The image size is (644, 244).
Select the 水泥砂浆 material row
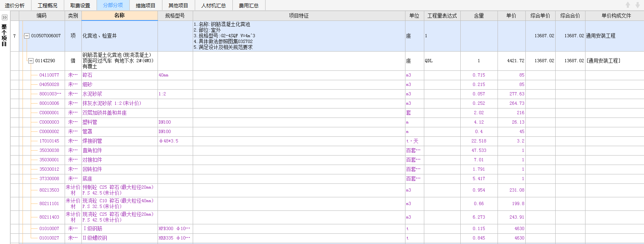(x=327, y=94)
